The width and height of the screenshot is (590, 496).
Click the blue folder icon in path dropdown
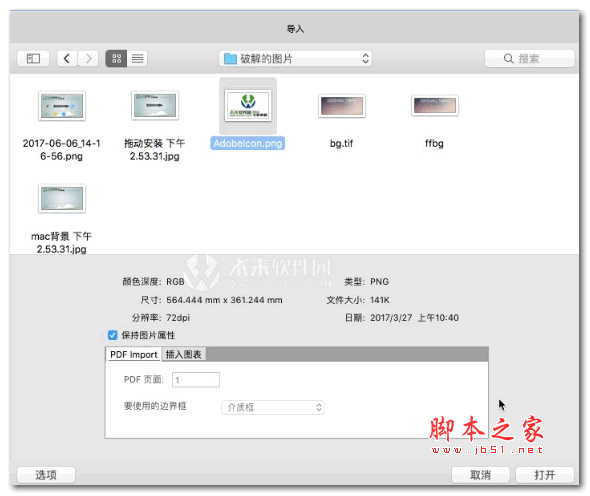pos(230,59)
